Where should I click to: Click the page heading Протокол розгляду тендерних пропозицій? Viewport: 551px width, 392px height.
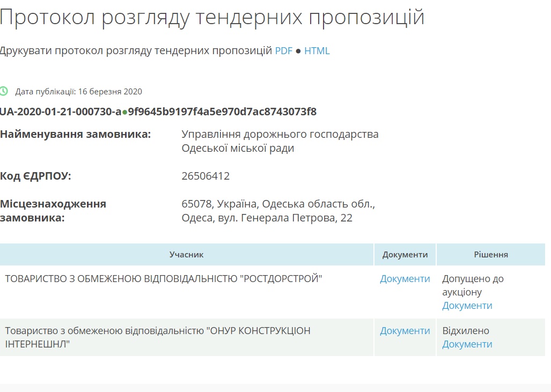pos(212,17)
